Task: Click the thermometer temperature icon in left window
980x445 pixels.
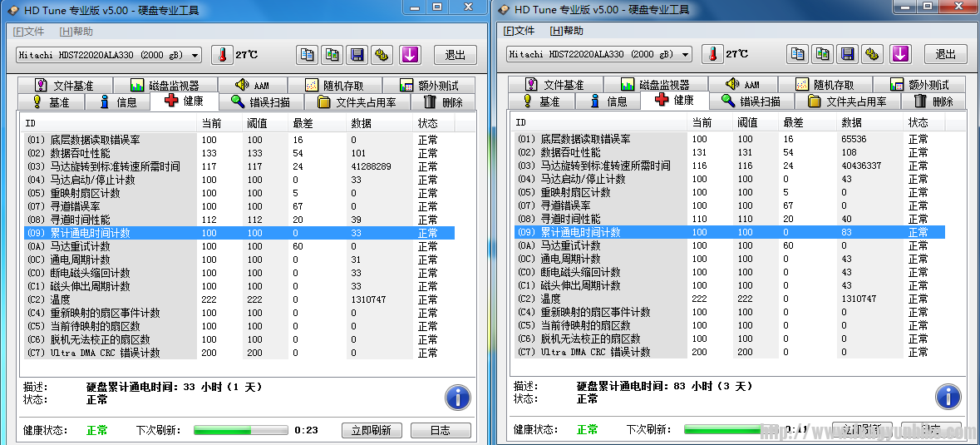Action: [x=222, y=55]
